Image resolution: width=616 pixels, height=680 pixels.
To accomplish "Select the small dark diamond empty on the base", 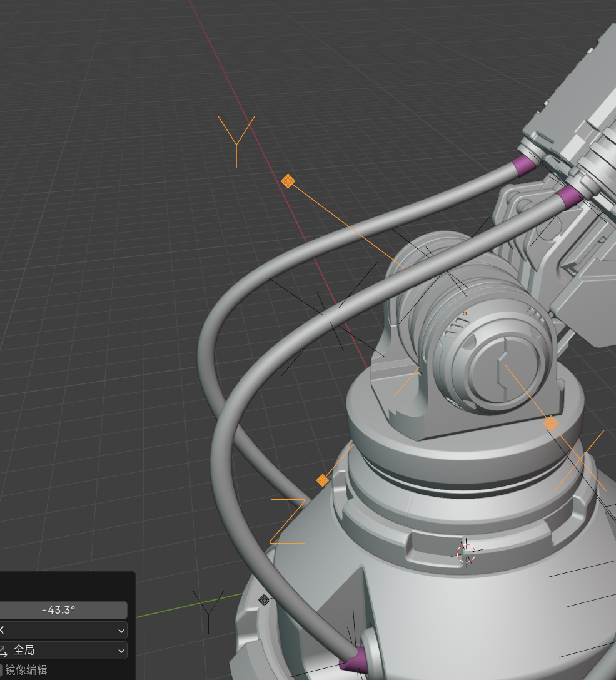I will 264,600.
